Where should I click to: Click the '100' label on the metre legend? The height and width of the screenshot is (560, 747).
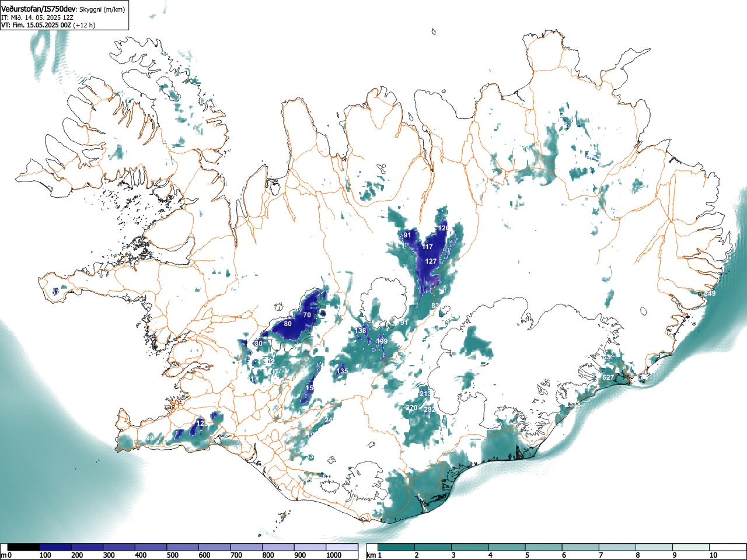point(45,555)
